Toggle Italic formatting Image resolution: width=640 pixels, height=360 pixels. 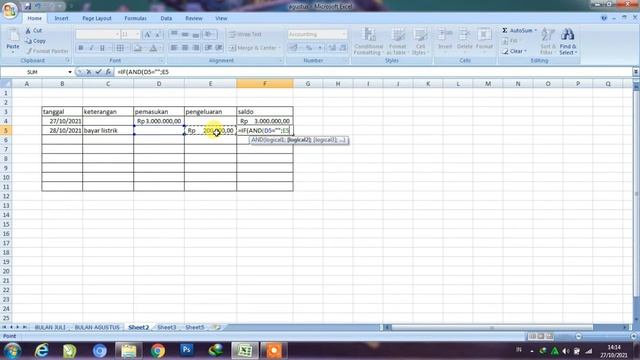point(91,48)
